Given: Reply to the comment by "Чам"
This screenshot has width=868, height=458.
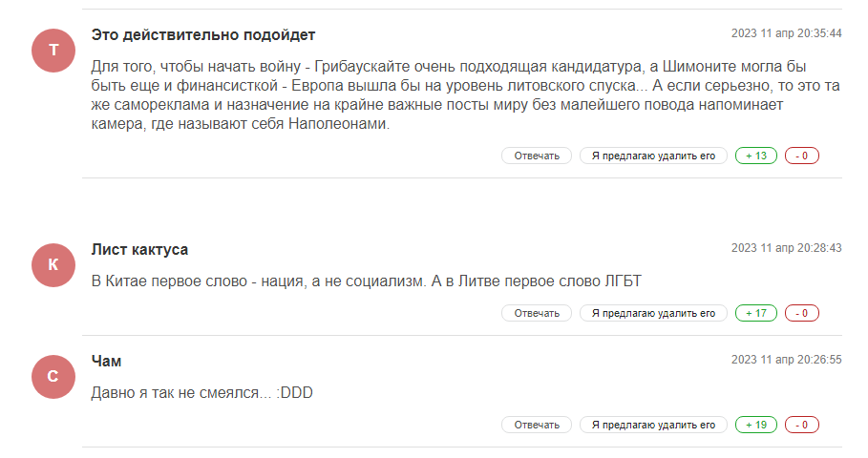Looking at the screenshot, I should (x=537, y=425).
